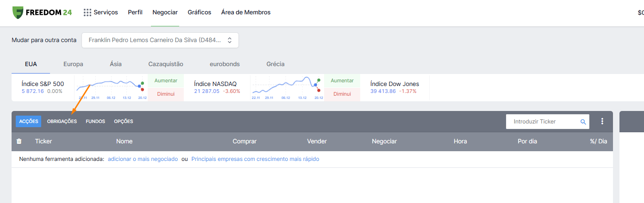Open the S&P 500 mini chart

pyautogui.click(x=111, y=87)
